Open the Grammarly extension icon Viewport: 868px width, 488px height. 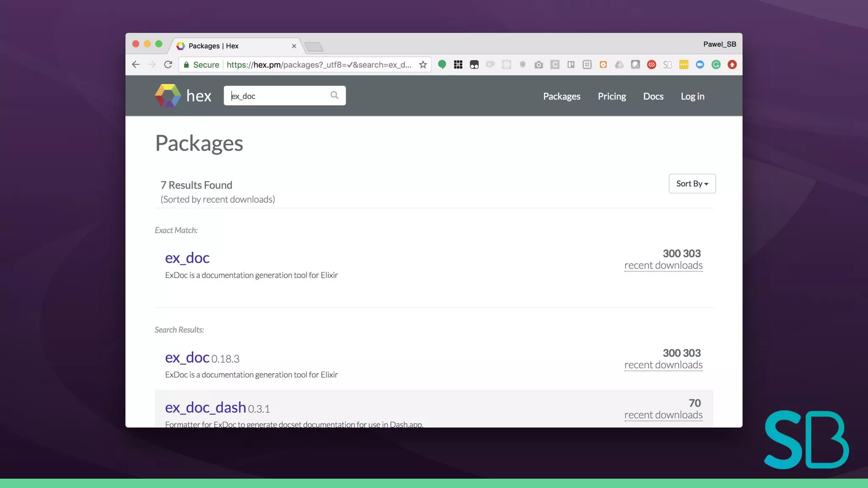click(x=716, y=65)
